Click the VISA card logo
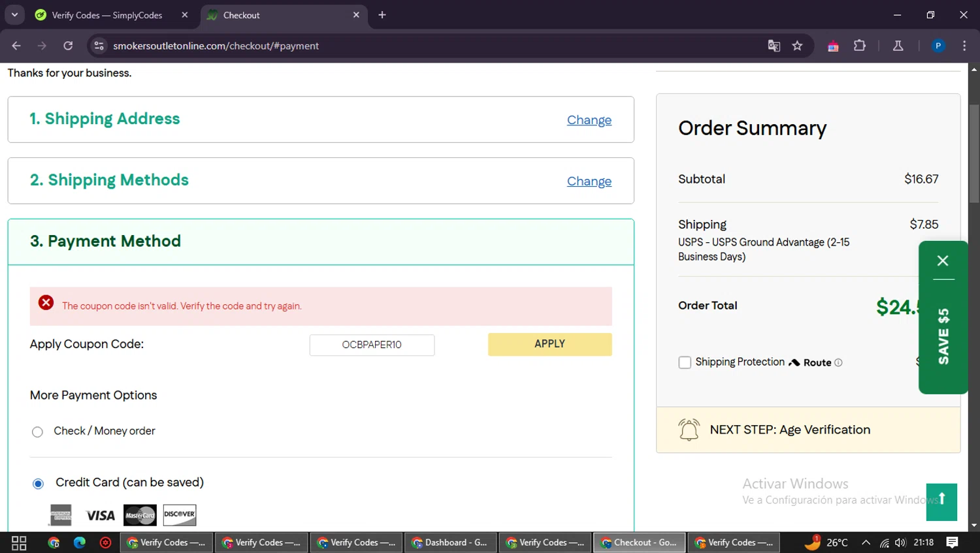Image resolution: width=980 pixels, height=553 pixels. click(101, 516)
